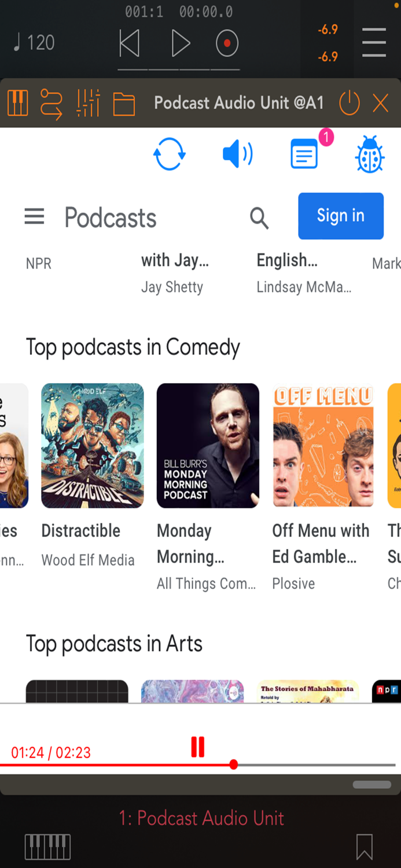Click the blue speaker volume icon
The image size is (401, 868).
pos(237,154)
